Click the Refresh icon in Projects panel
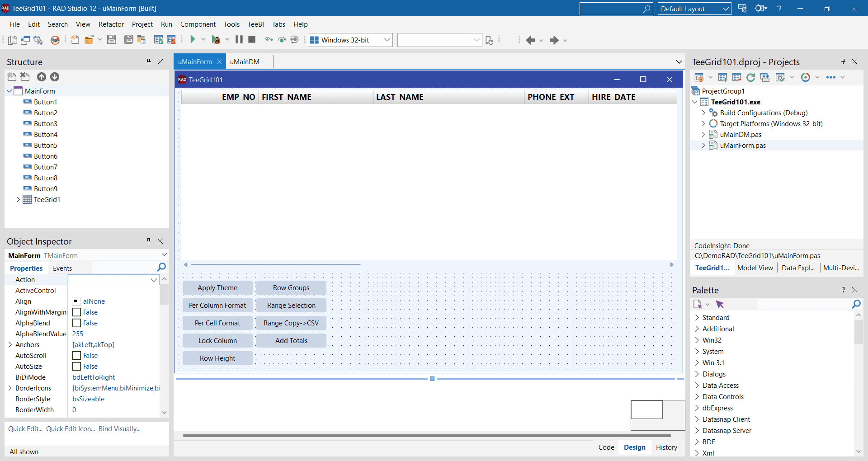 (751, 77)
